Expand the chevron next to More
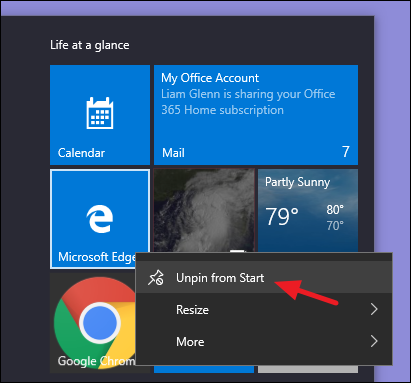The height and width of the screenshot is (383, 411). [x=374, y=341]
